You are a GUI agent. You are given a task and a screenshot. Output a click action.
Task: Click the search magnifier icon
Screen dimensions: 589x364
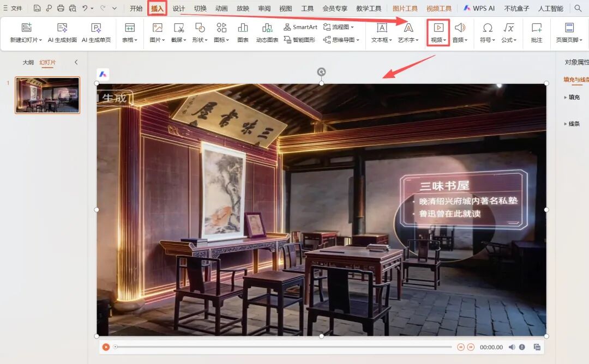point(578,8)
